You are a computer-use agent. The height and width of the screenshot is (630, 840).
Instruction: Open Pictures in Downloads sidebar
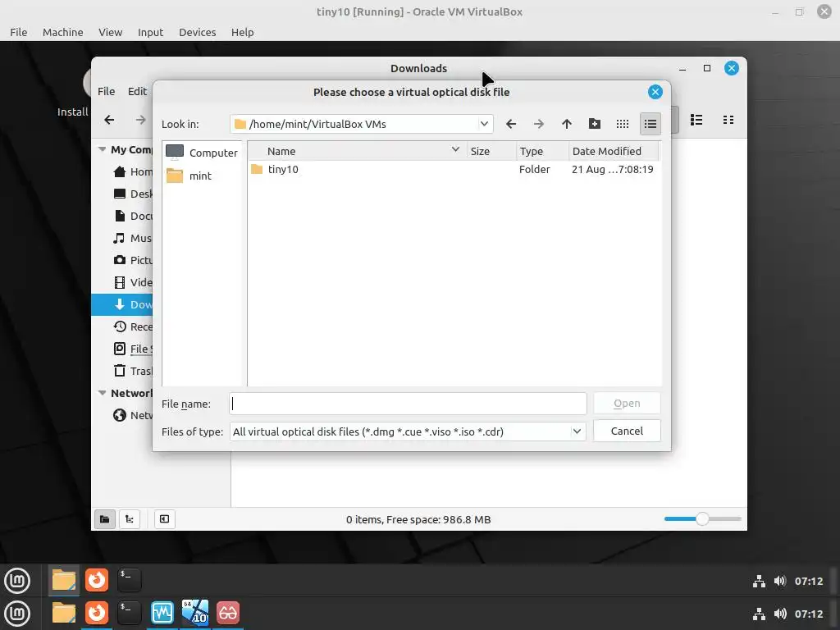click(122, 260)
